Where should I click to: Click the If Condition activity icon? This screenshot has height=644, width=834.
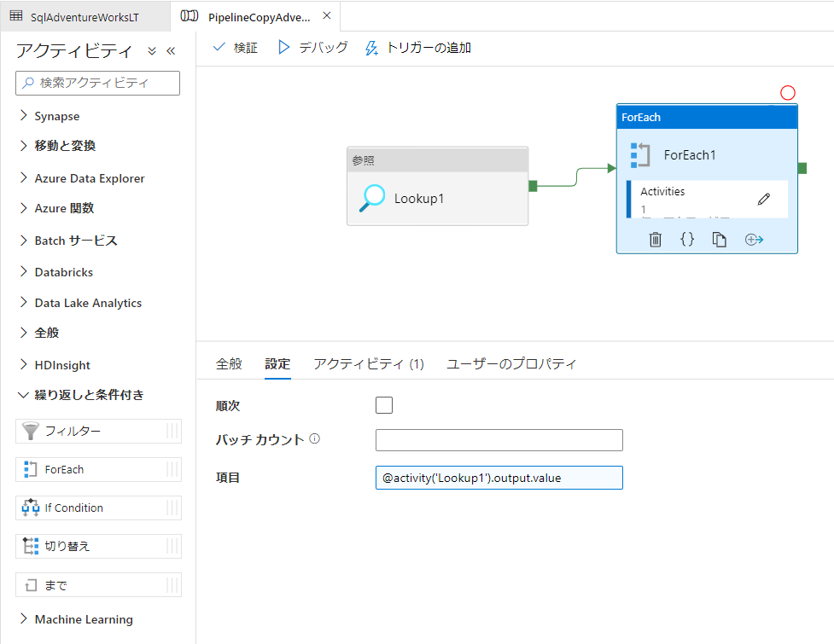pos(31,508)
